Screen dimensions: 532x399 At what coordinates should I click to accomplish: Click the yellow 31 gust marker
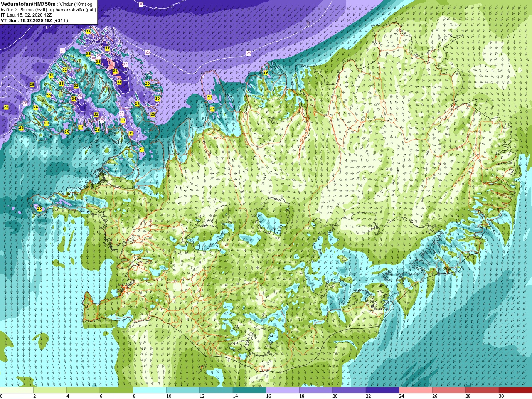pos(131,133)
